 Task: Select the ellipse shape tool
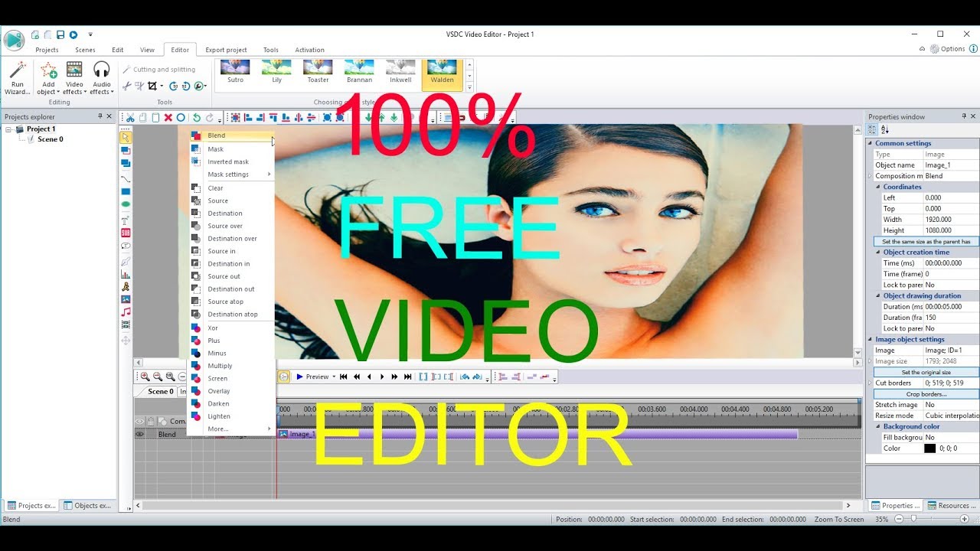[x=126, y=204]
